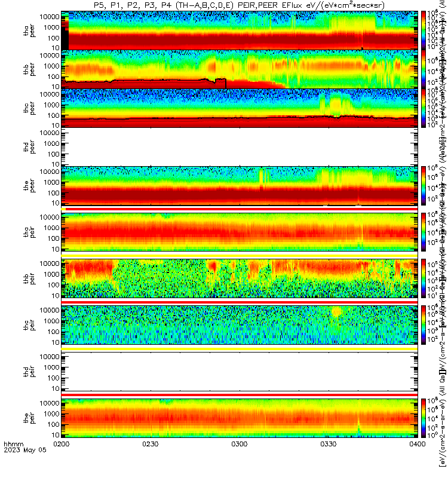Image resolution: width=448 pixels, height=478 pixels.
Task: Click the 0330 time axis label
Action: point(328,444)
